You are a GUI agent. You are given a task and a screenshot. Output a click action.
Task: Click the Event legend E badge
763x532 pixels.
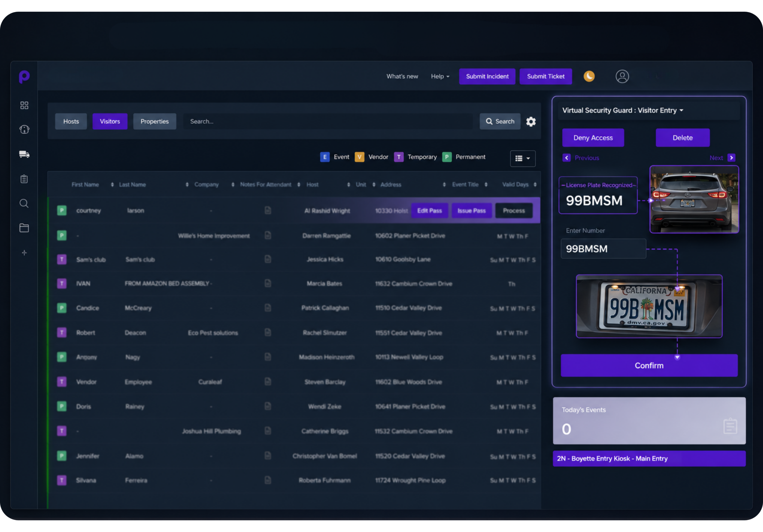tap(325, 157)
